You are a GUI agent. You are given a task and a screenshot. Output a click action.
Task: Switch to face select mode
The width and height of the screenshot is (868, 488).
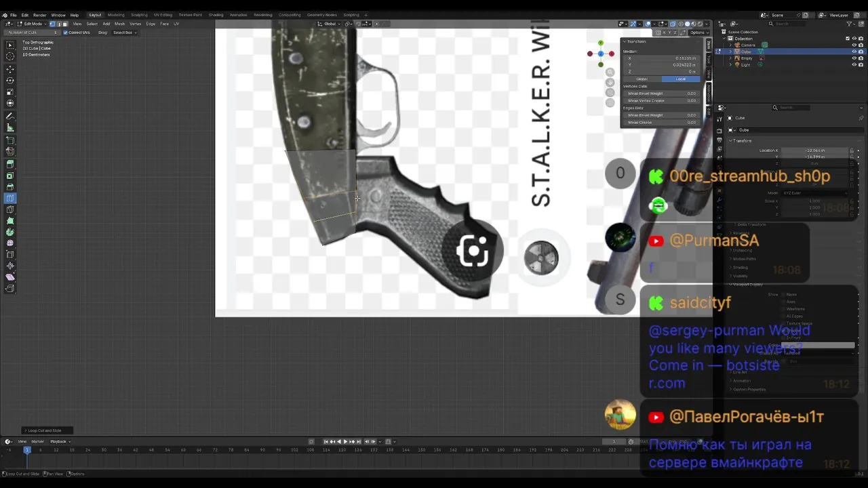tap(65, 24)
